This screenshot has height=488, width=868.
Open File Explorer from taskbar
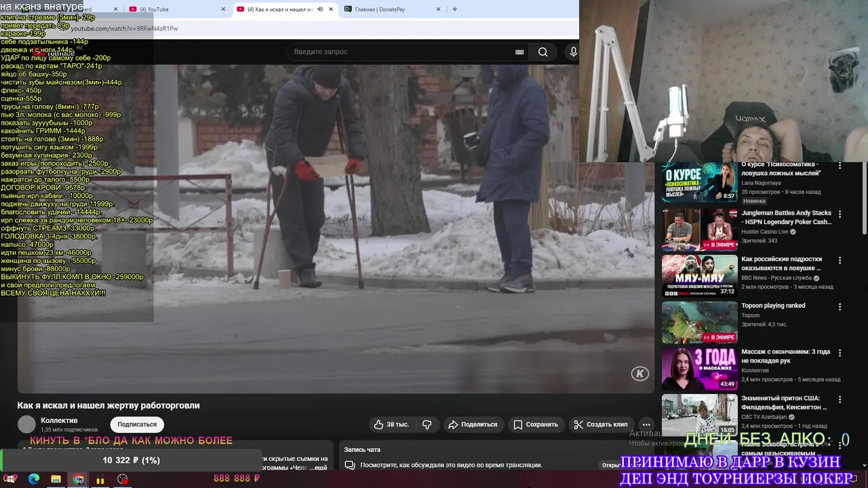pyautogui.click(x=56, y=479)
